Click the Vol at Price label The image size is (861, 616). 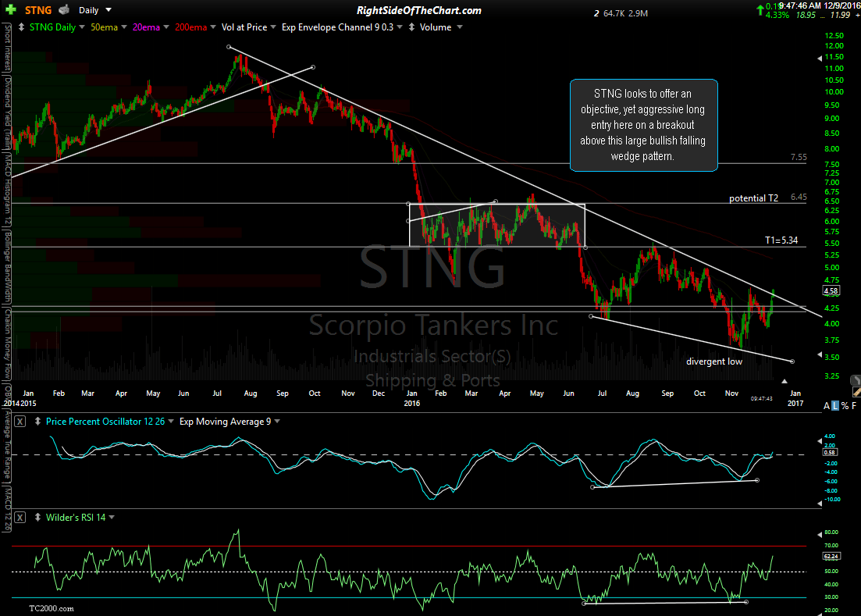pyautogui.click(x=244, y=27)
